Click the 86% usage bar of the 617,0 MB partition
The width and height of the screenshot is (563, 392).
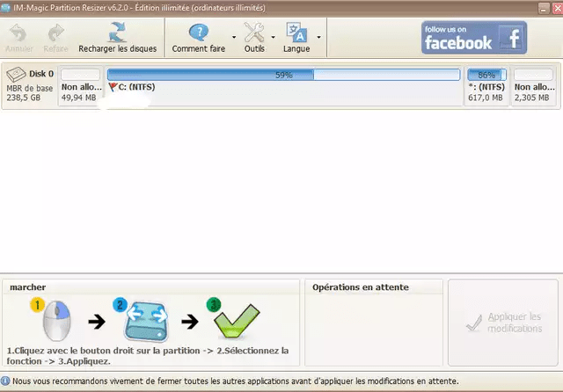(x=486, y=76)
